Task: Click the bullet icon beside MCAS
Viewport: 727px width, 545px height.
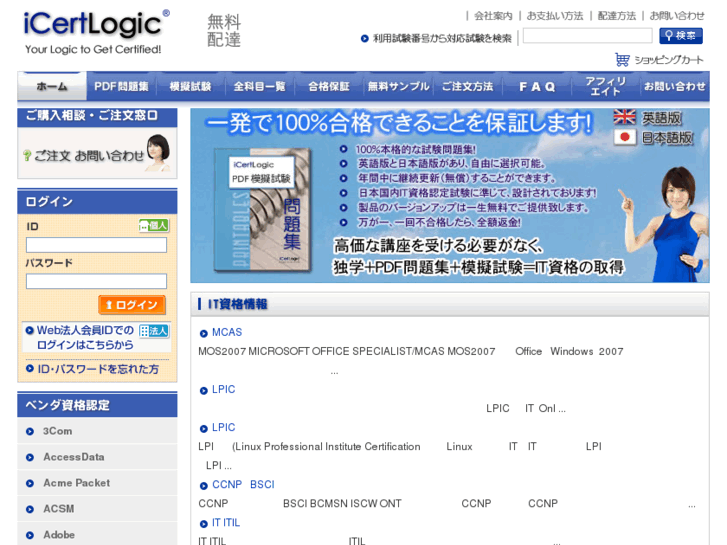Action: [x=204, y=333]
